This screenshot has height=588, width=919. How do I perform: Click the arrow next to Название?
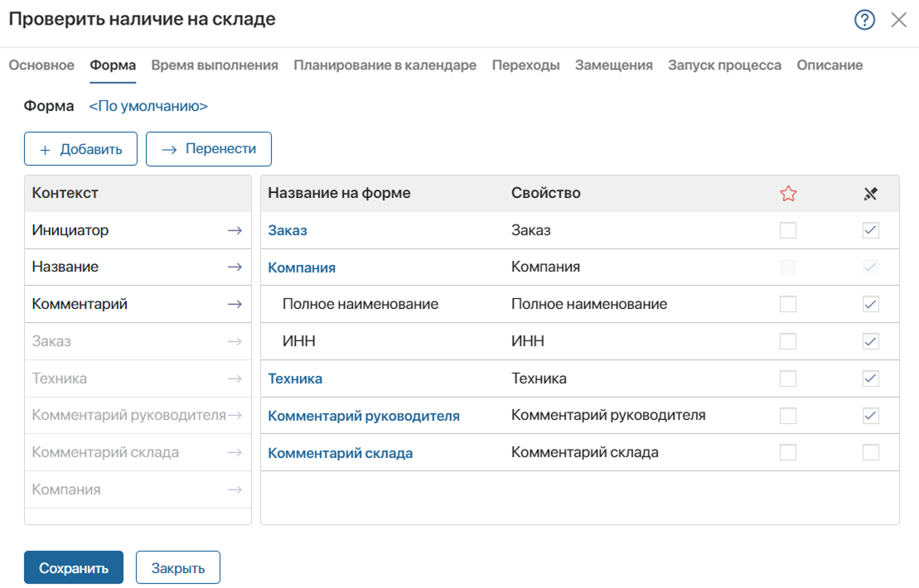[x=235, y=267]
